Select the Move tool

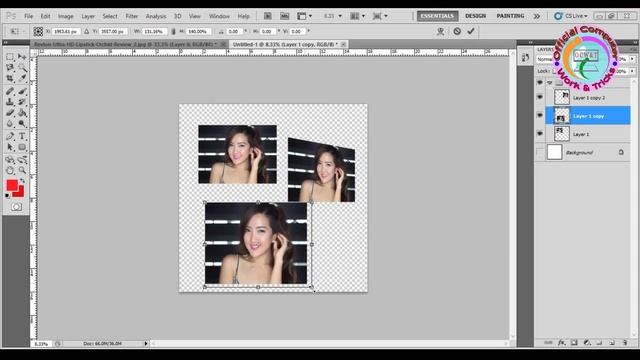22,57
